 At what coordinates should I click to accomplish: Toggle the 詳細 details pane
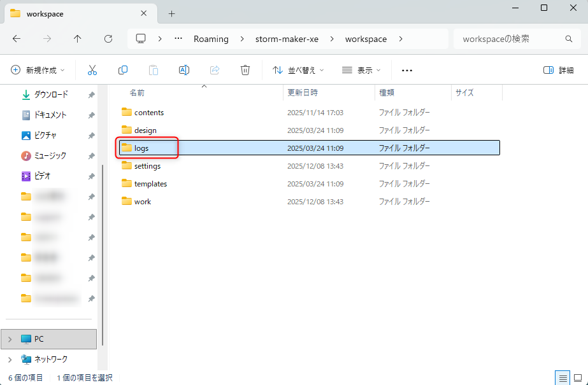(x=558, y=70)
